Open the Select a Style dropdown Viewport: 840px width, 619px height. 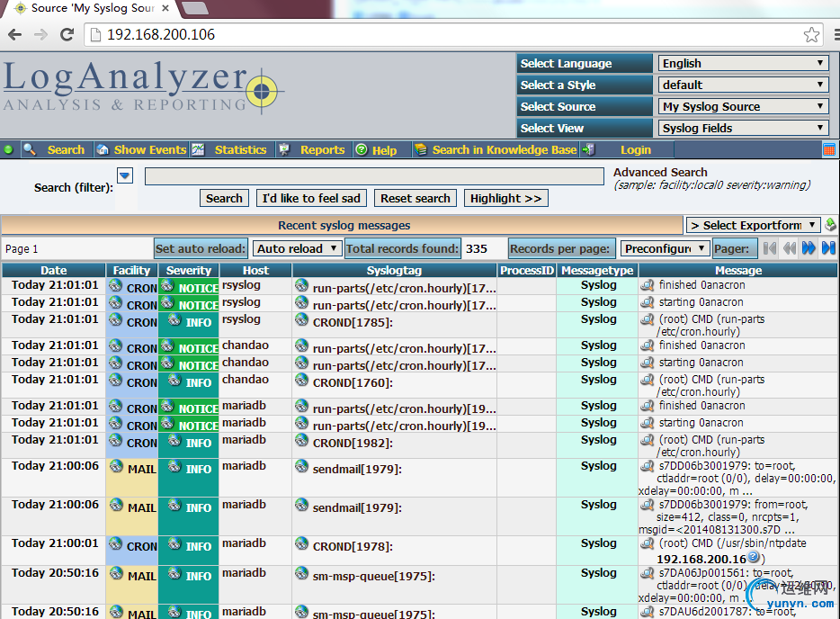coord(743,85)
